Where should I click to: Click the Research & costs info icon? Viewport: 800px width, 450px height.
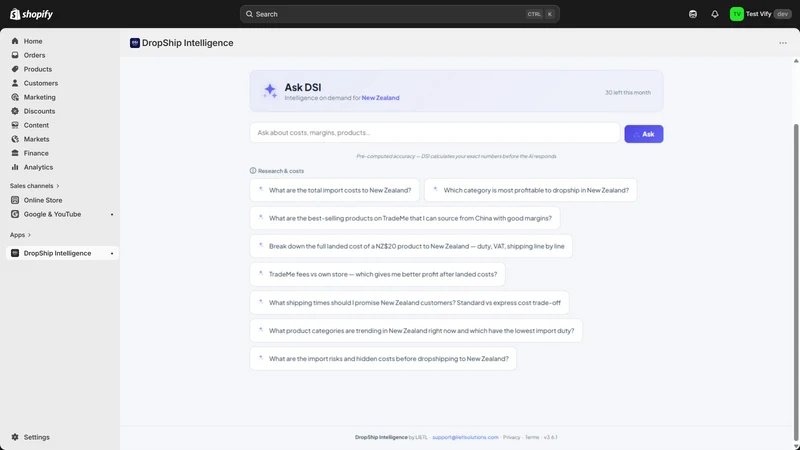click(253, 170)
